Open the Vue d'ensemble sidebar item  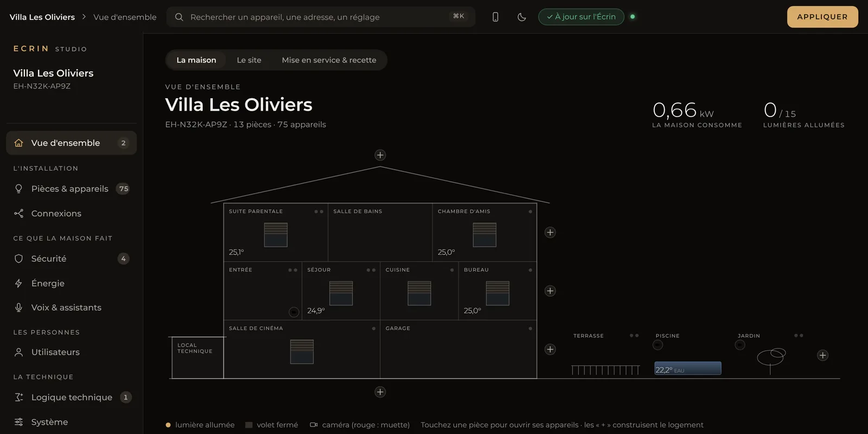(x=71, y=143)
